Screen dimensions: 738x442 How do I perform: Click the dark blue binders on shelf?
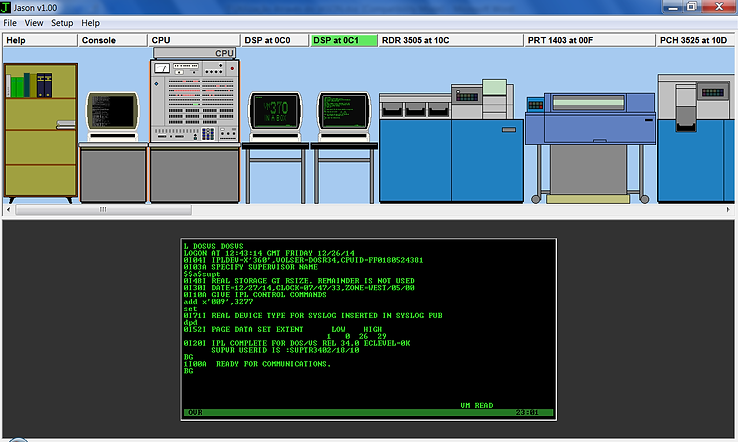click(44, 85)
